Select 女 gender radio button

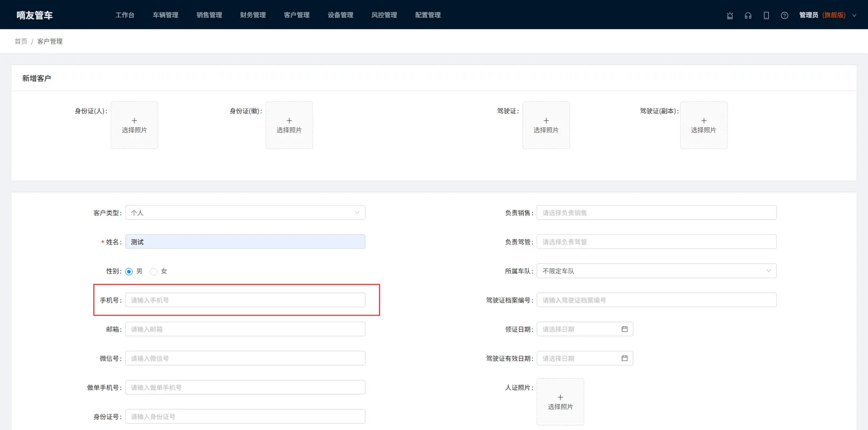pyautogui.click(x=154, y=272)
